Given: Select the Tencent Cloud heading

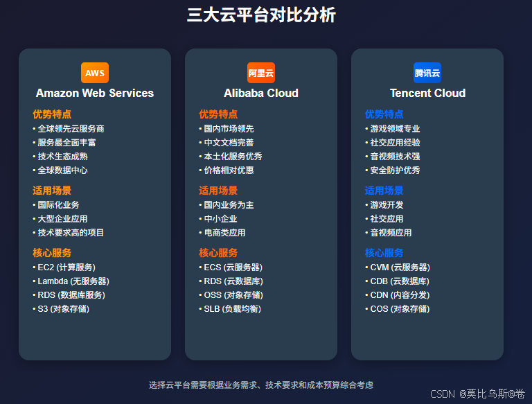Looking at the screenshot, I should [427, 93].
